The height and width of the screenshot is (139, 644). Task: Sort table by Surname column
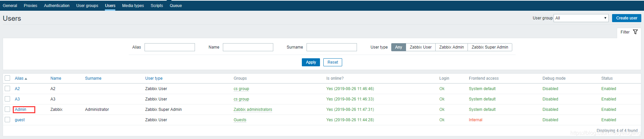(93, 78)
